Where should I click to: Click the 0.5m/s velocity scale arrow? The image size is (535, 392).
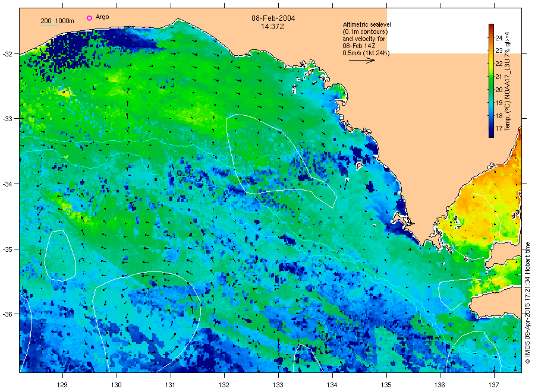pyautogui.click(x=361, y=61)
